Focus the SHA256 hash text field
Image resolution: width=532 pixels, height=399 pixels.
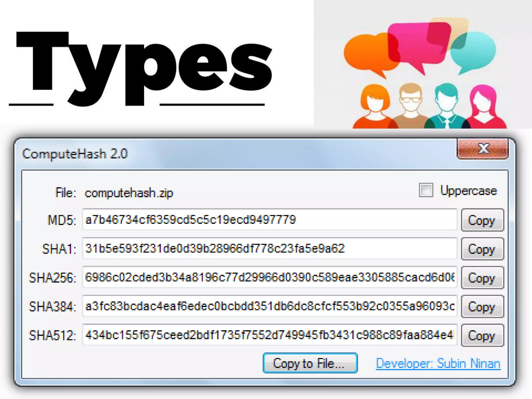coord(269,277)
